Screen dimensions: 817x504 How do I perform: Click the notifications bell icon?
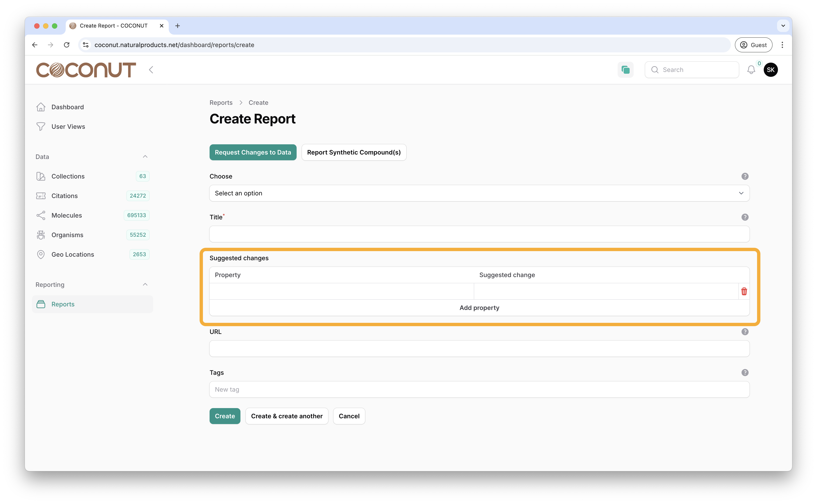(751, 69)
